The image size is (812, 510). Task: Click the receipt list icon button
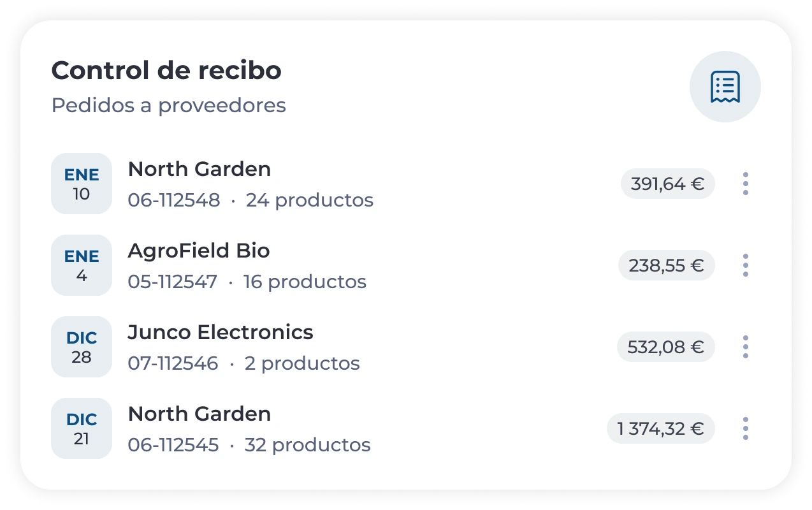[x=725, y=87]
